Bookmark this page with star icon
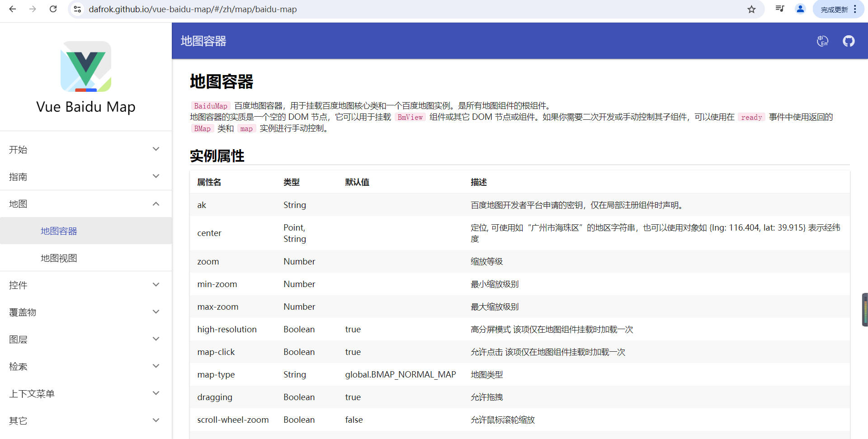Viewport: 868px width, 439px height. [x=751, y=9]
